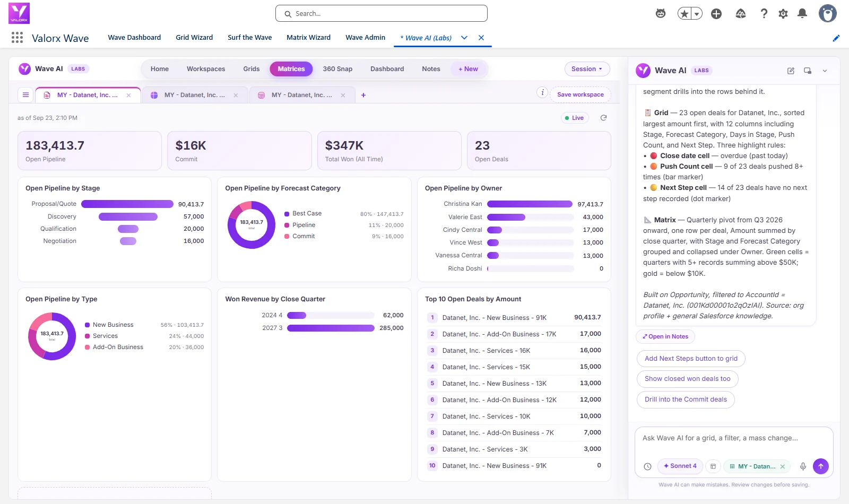This screenshot has height=504, width=849.
Task: Close the Wave AI (Labs) navigation tab
Action: 481,38
